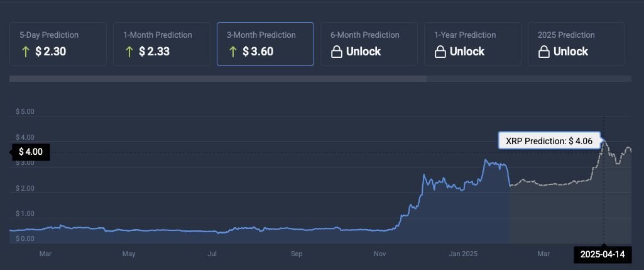Click the lock icon on 6-Month Prediction

[336, 52]
